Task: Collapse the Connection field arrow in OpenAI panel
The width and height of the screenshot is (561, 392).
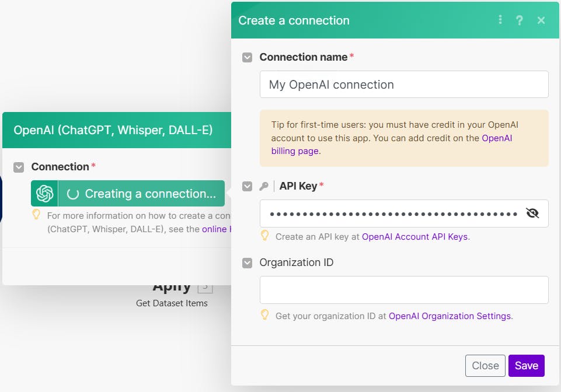Action: (19, 167)
